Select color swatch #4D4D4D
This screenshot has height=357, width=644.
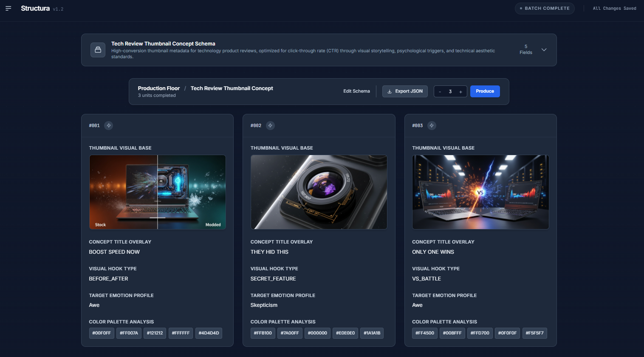pos(209,333)
